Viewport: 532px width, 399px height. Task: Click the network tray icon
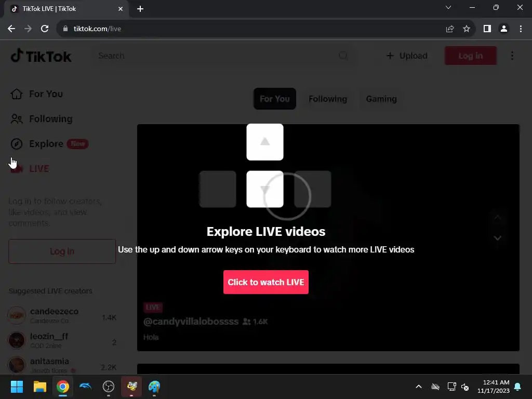tap(451, 387)
